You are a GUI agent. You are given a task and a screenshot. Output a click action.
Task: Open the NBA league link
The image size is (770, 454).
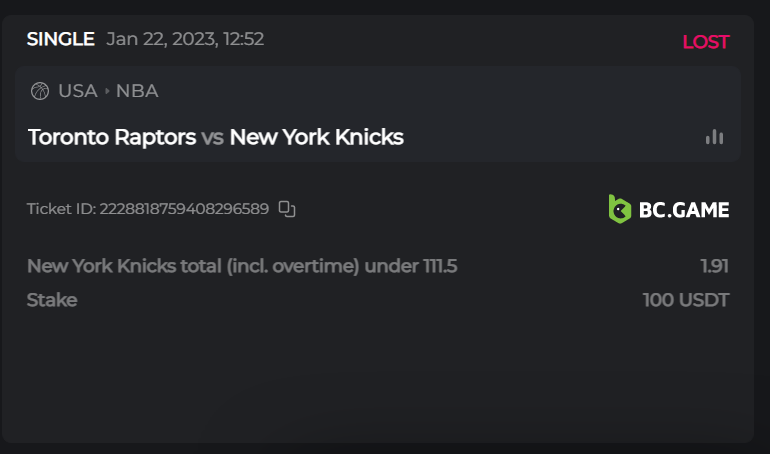point(137,91)
